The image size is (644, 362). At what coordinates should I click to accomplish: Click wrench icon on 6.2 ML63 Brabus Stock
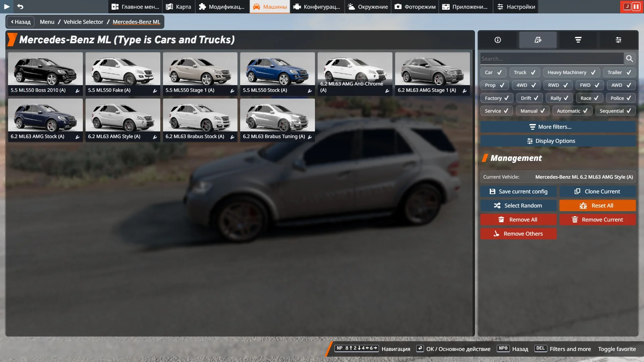point(232,137)
